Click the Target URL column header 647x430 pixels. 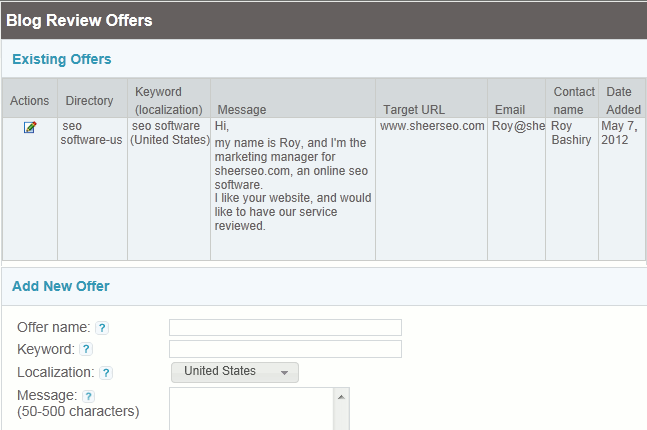414,109
